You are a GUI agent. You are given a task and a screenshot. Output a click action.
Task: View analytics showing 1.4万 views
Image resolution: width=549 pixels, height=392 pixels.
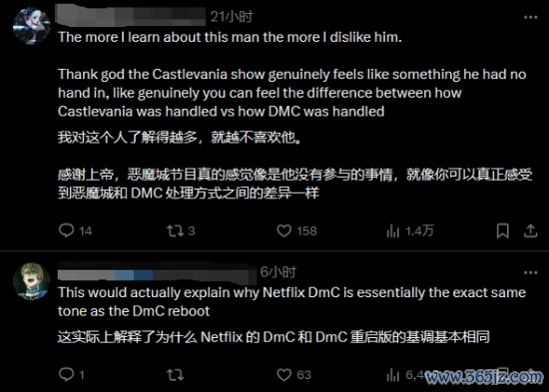410,230
